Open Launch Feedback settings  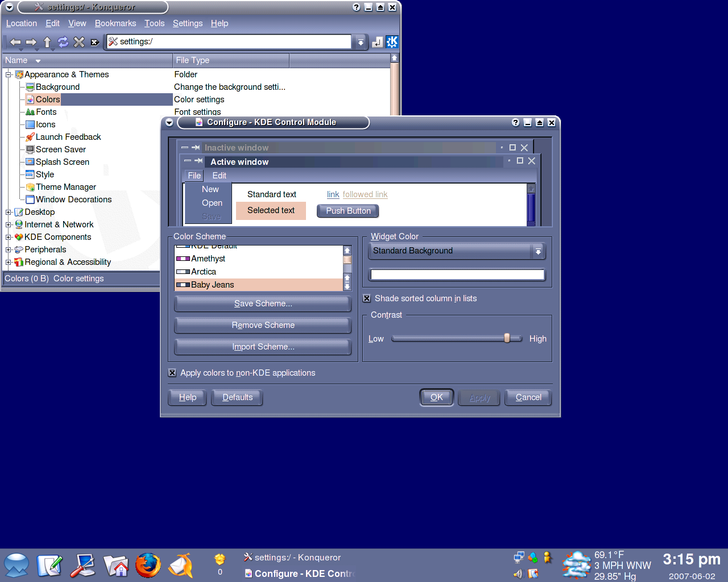click(x=68, y=137)
